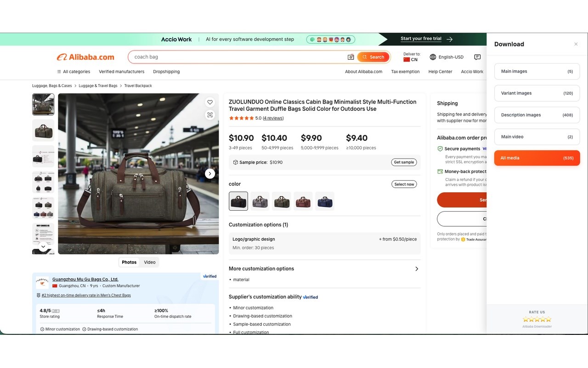Download Main video (2)
This screenshot has width=588, height=368.
[x=537, y=137]
